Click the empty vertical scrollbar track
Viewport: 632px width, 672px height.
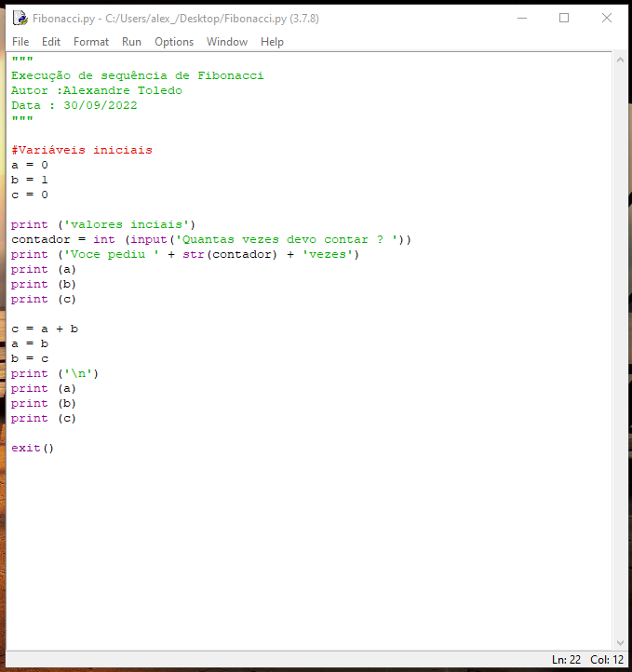coord(621,354)
